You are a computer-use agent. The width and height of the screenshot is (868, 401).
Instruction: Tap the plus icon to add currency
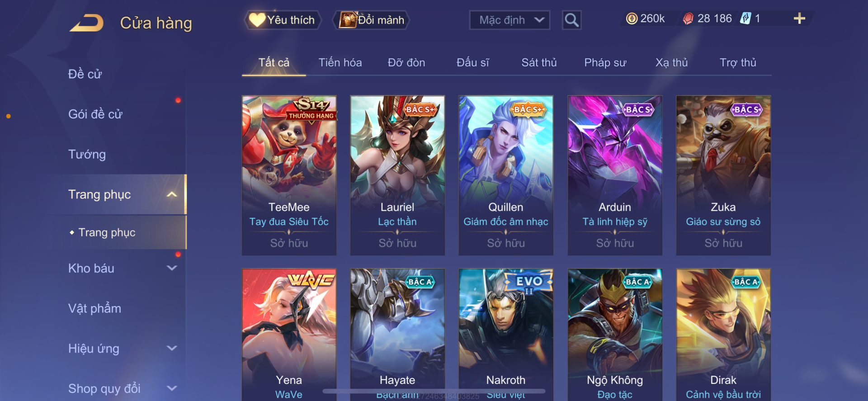tap(799, 18)
